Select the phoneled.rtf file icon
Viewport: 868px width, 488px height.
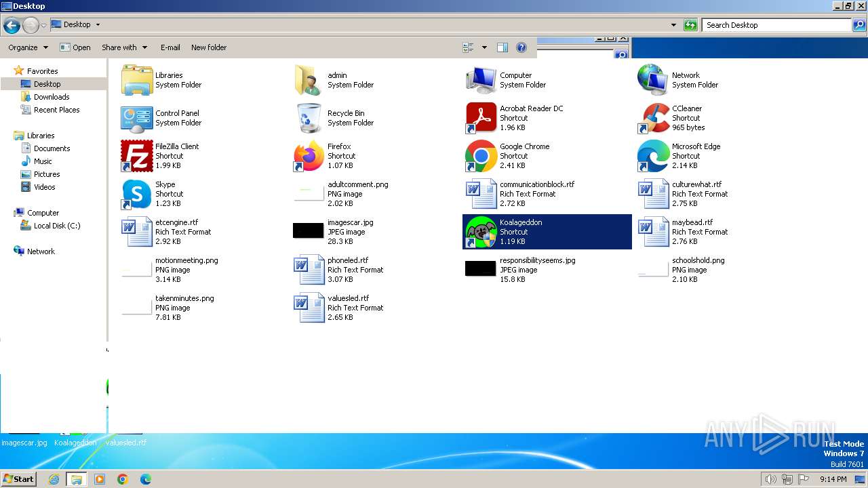pos(309,270)
